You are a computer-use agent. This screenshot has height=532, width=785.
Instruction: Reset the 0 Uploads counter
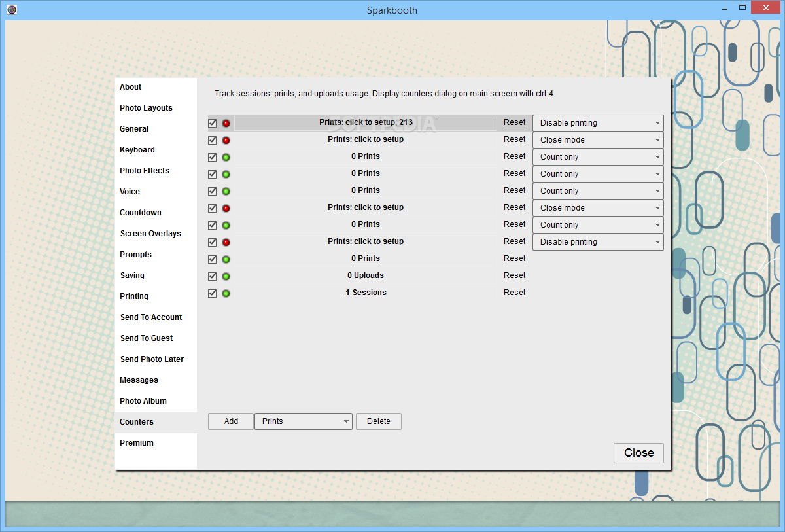tap(514, 275)
